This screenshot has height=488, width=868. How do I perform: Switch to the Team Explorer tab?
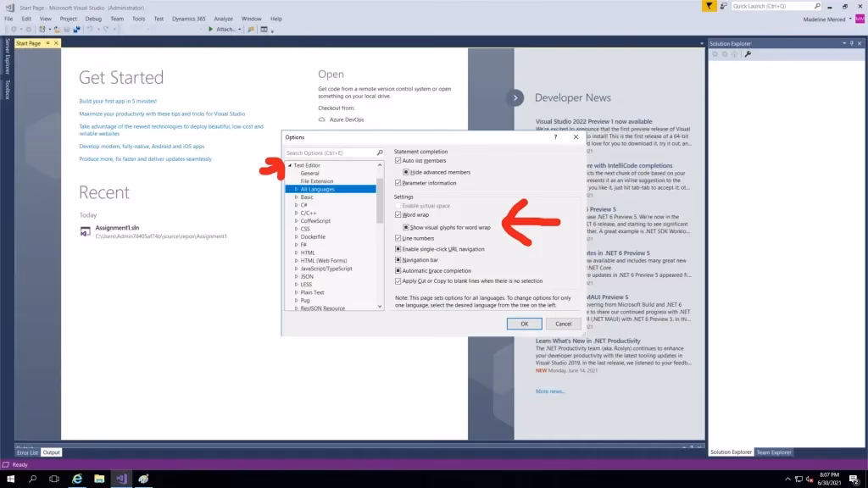coord(774,452)
